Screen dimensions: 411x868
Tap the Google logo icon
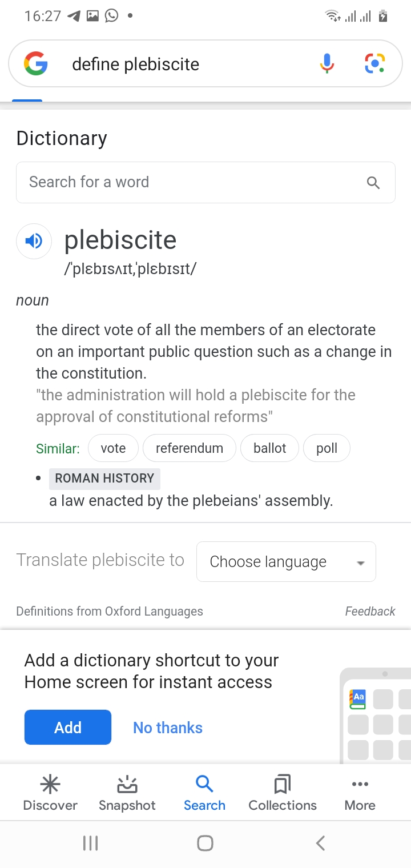point(35,64)
